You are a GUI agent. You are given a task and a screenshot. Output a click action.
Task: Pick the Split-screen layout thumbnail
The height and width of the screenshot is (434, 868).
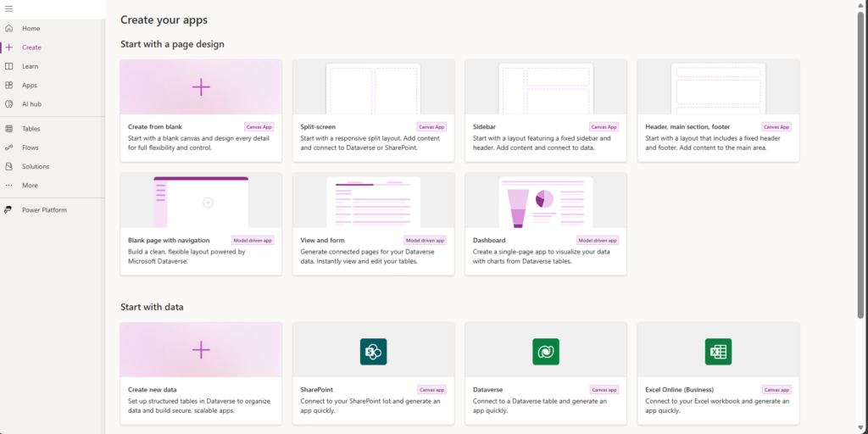click(373, 87)
